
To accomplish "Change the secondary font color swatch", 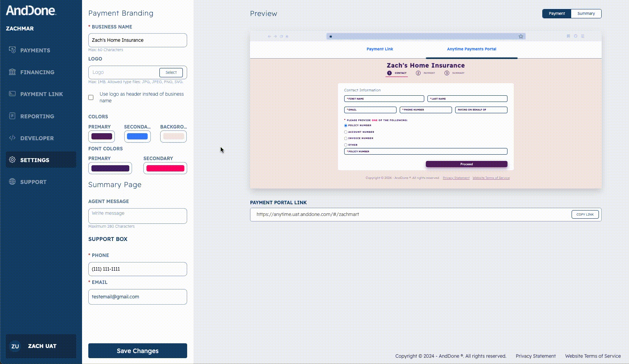I will click(x=165, y=168).
